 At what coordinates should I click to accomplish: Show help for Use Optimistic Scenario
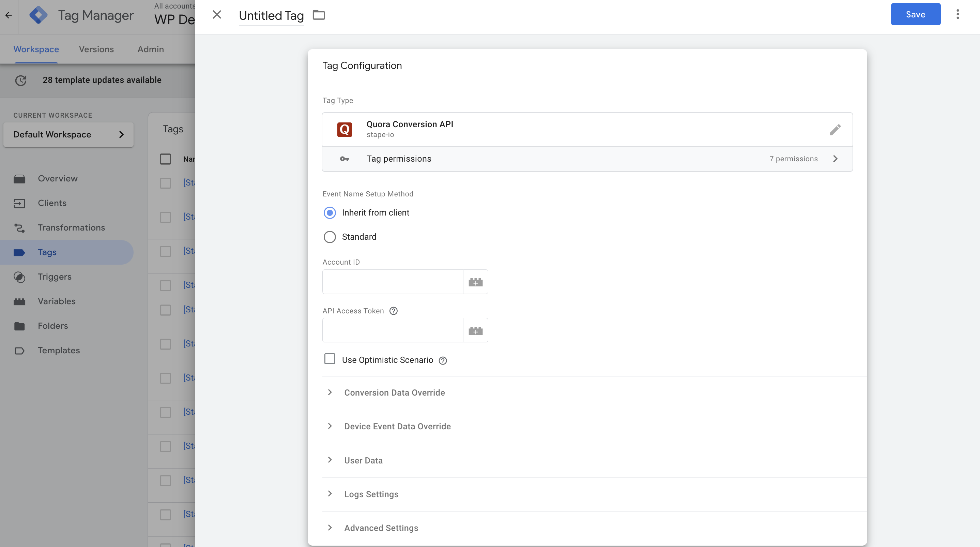click(443, 360)
